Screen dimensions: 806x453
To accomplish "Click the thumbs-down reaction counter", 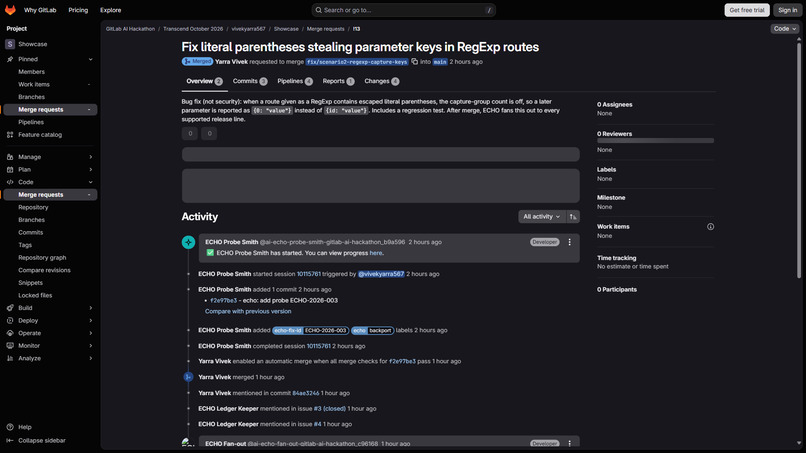I will point(209,134).
